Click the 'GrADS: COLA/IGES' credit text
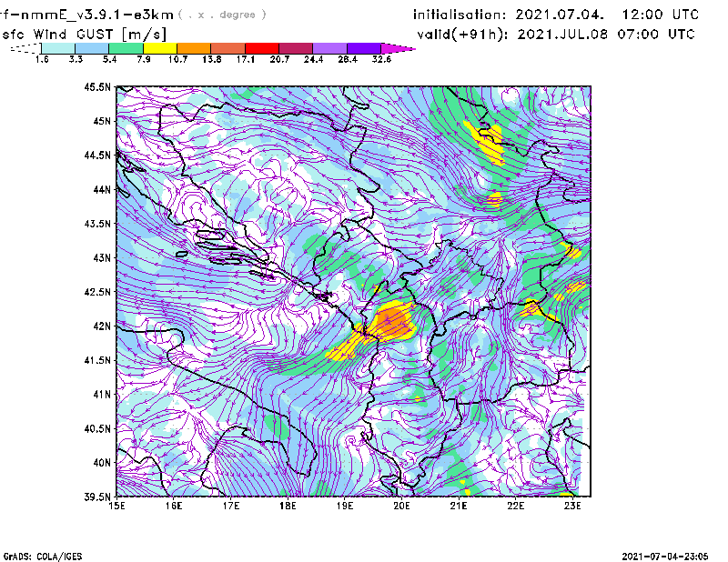The image size is (728, 562). (x=43, y=557)
